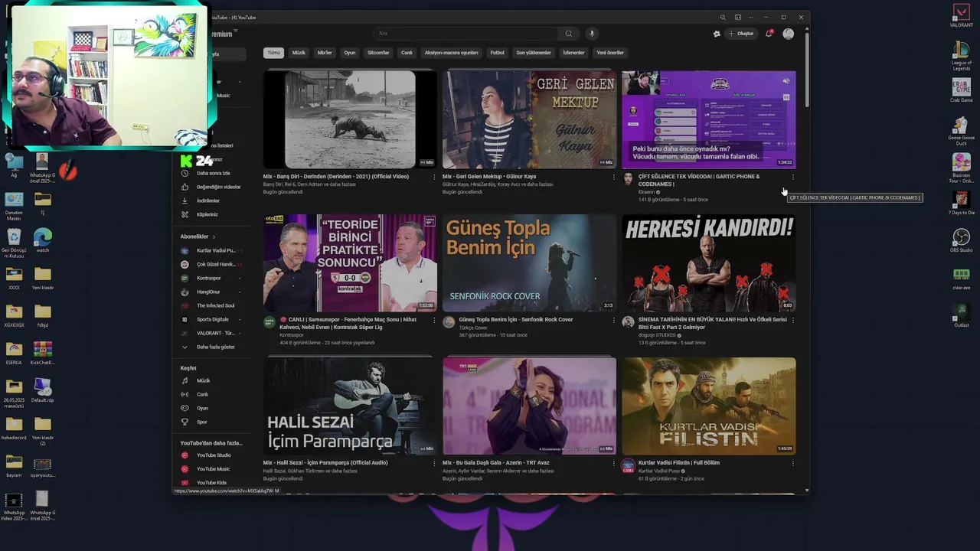Open the account avatar menu
This screenshot has height=551, width=980.
click(789, 34)
